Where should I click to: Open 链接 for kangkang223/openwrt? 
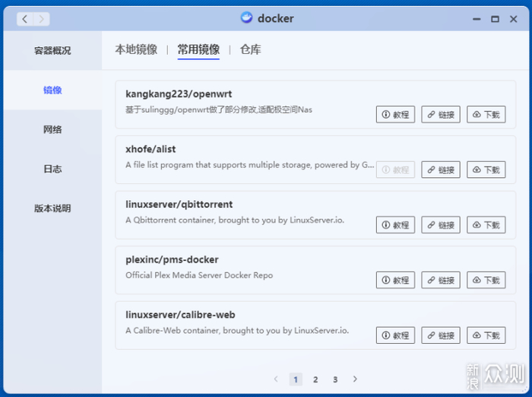pyautogui.click(x=441, y=114)
